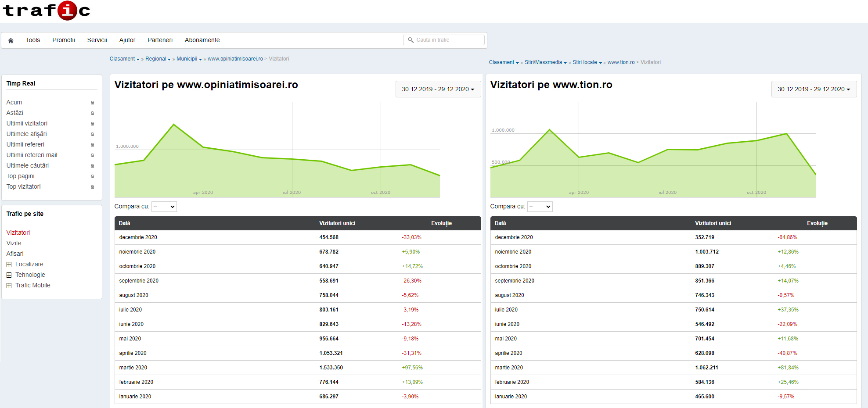Click Dată header in opiniatimisoarei table
This screenshot has width=868, height=408.
pos(125,223)
